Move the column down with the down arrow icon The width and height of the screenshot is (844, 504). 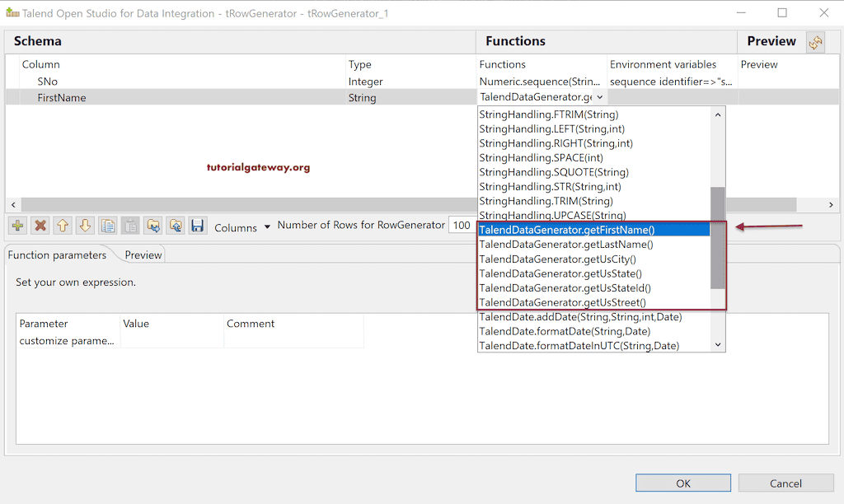(85, 226)
